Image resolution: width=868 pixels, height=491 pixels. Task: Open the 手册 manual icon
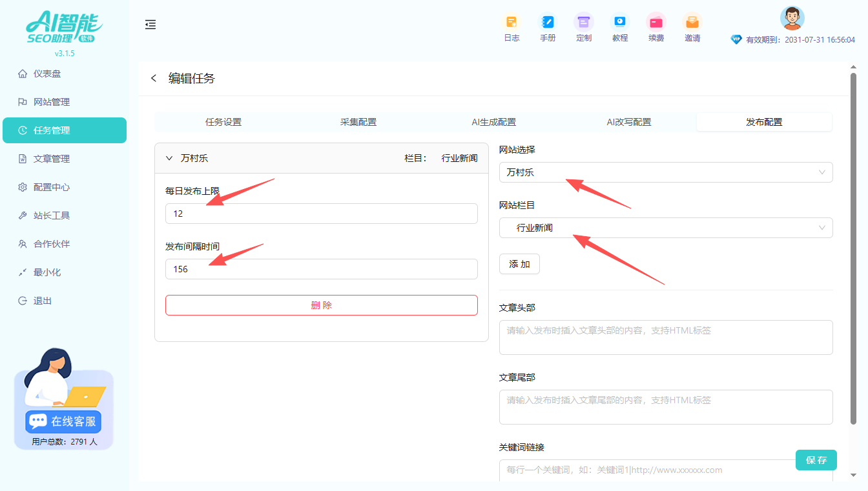point(548,22)
